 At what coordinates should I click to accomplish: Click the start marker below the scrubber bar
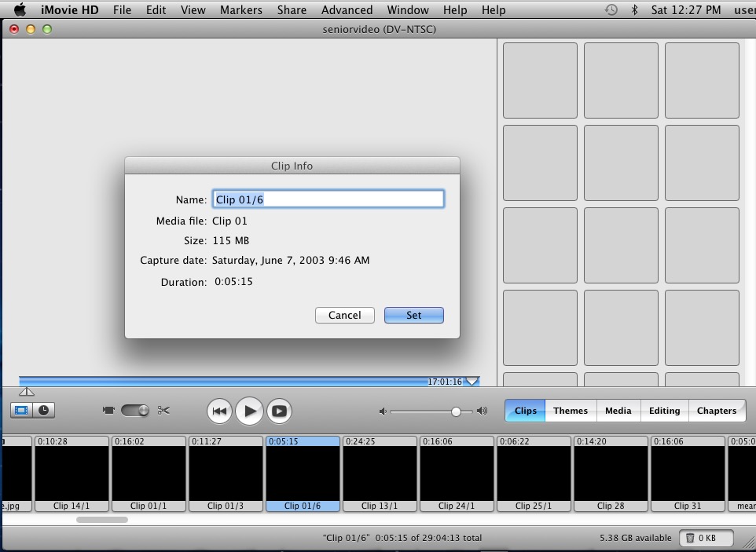tap(27, 392)
